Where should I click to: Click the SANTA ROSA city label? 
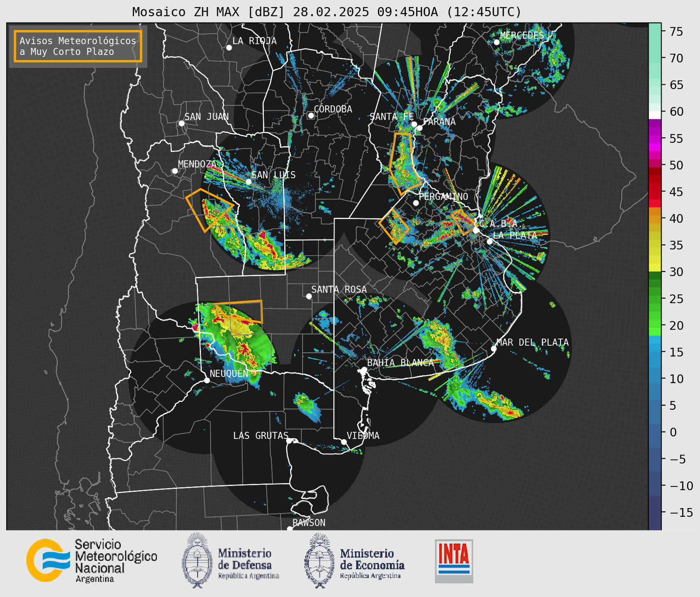click(339, 289)
